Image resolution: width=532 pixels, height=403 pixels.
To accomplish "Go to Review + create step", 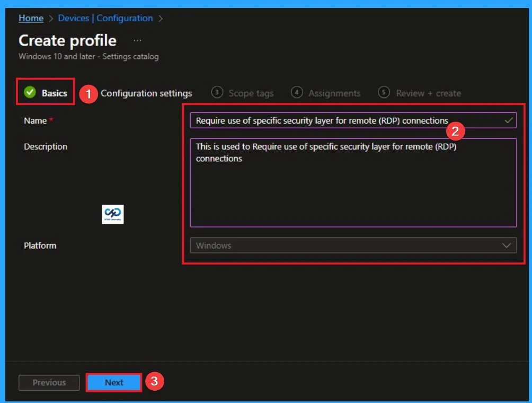I will point(428,93).
